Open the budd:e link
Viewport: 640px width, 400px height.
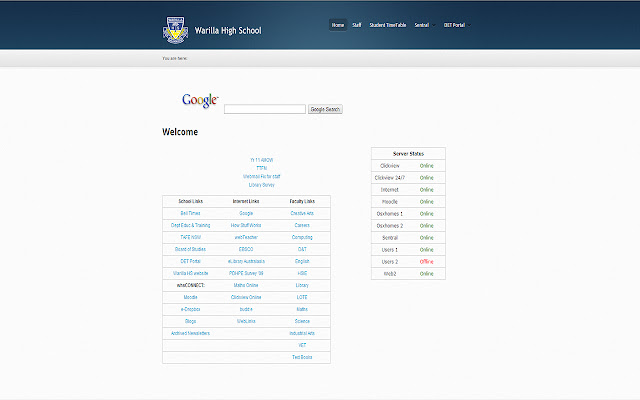[x=246, y=309]
